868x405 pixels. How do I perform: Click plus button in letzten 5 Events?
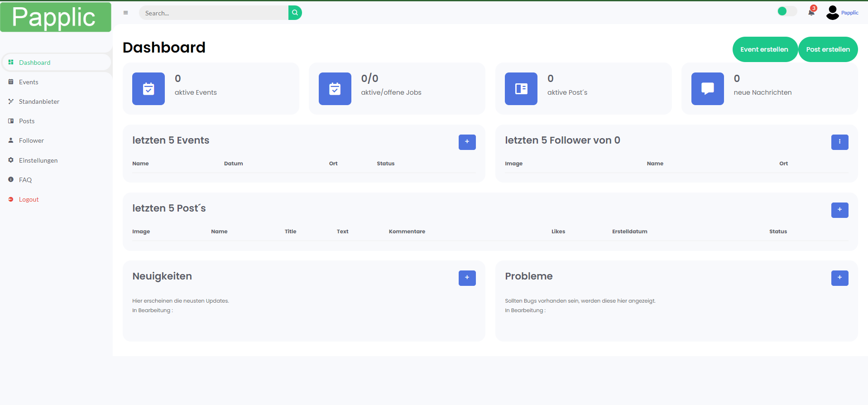point(467,142)
